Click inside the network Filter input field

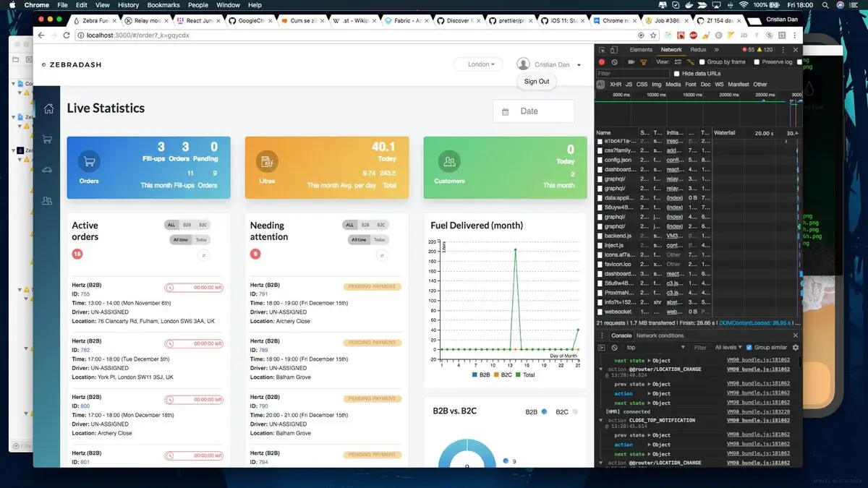click(628, 73)
